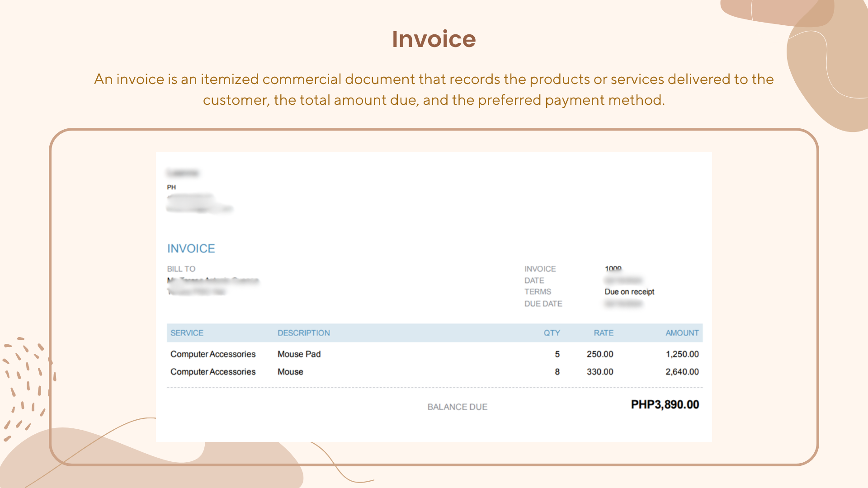
Task: Click the blue INVOICE heading
Action: coord(191,249)
